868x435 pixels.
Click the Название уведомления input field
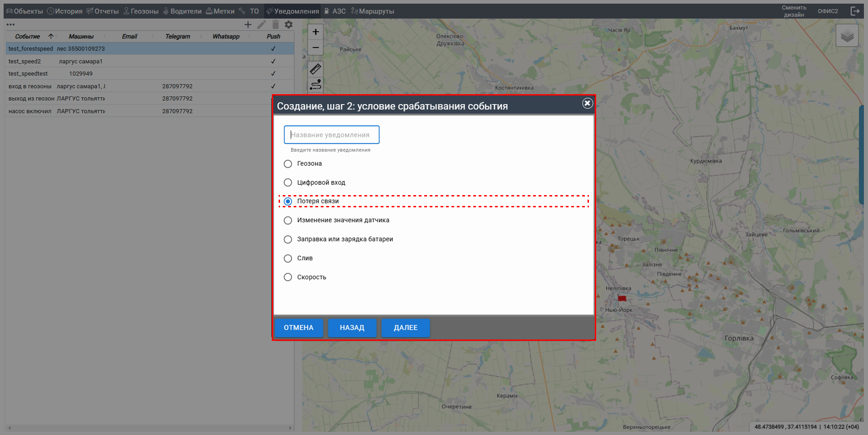332,135
